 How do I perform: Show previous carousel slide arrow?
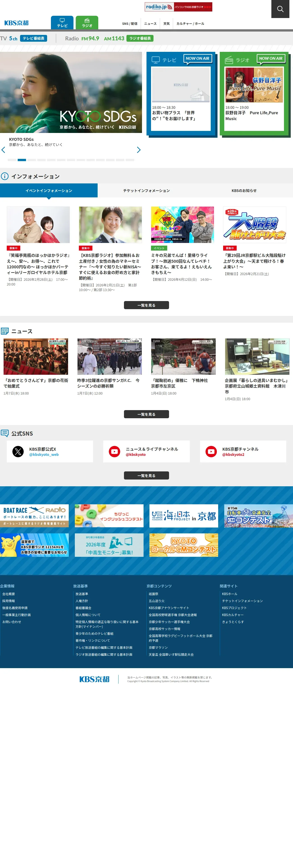(x=3, y=150)
